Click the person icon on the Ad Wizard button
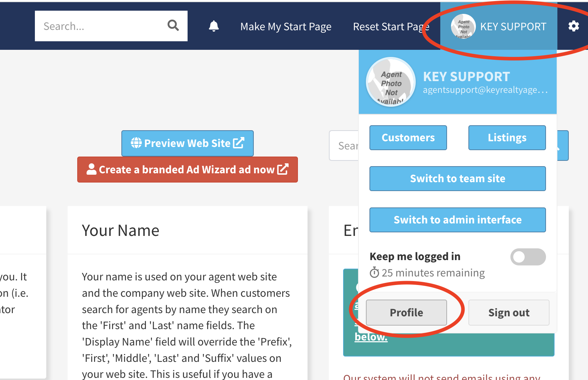Screen dimensions: 588x380 tap(92, 169)
